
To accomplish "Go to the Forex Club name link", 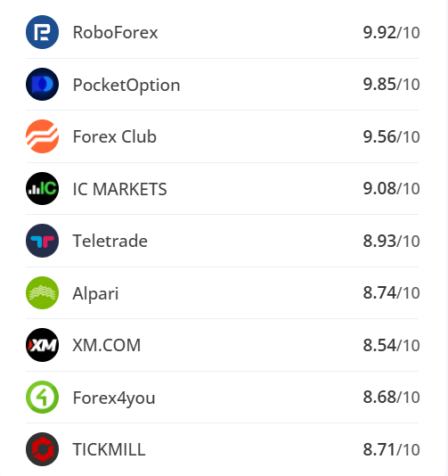I will point(115,136).
